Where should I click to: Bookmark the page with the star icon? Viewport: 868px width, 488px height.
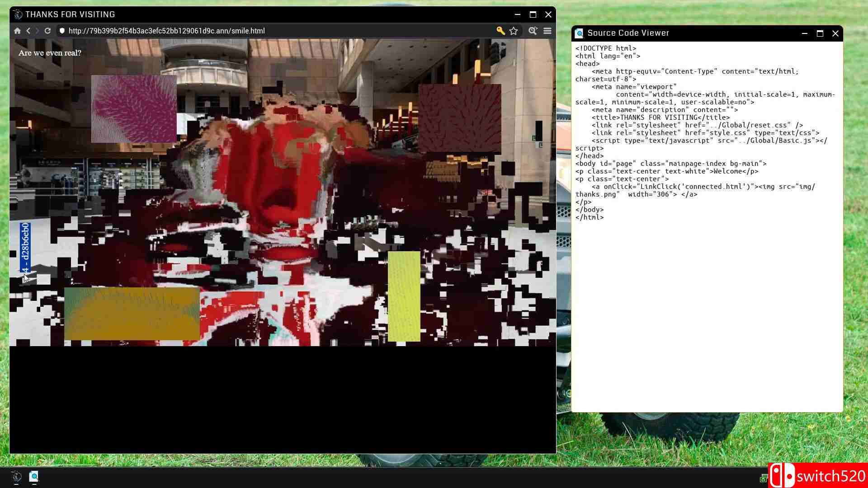tap(514, 31)
